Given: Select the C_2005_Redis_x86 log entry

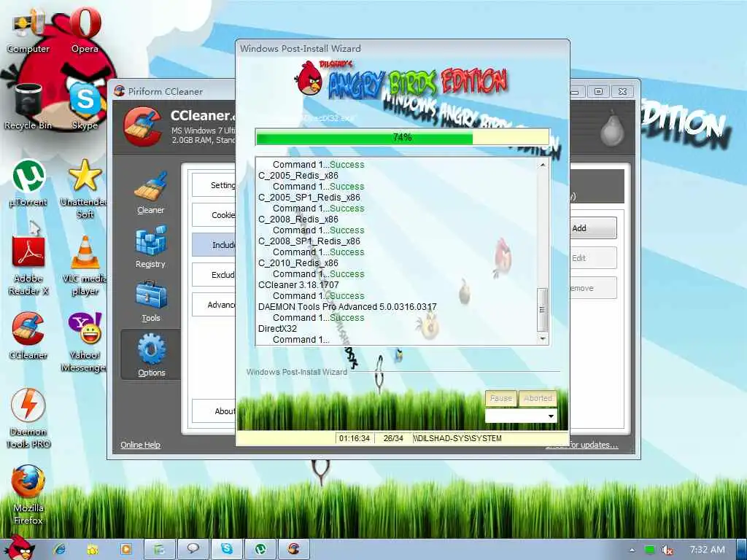Looking at the screenshot, I should click(x=298, y=175).
